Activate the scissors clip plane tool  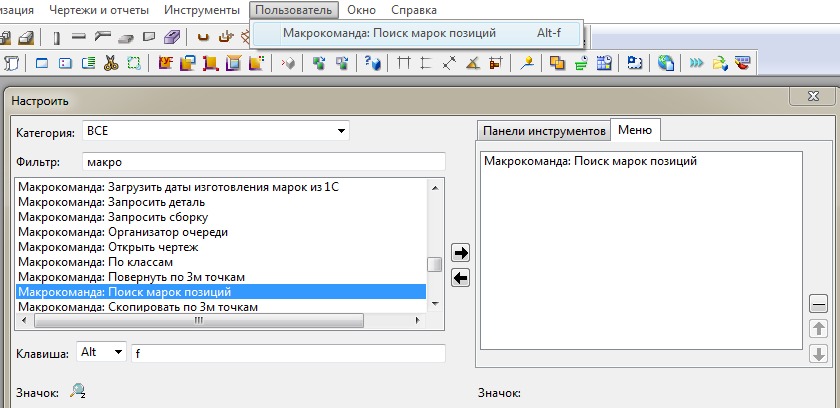tap(111, 63)
